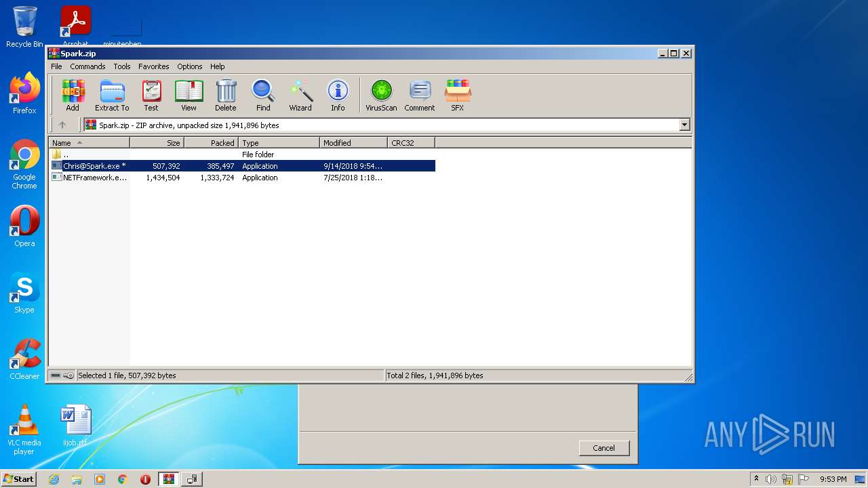Click the SFX toolbar icon
The image size is (868, 488).
click(x=458, y=95)
